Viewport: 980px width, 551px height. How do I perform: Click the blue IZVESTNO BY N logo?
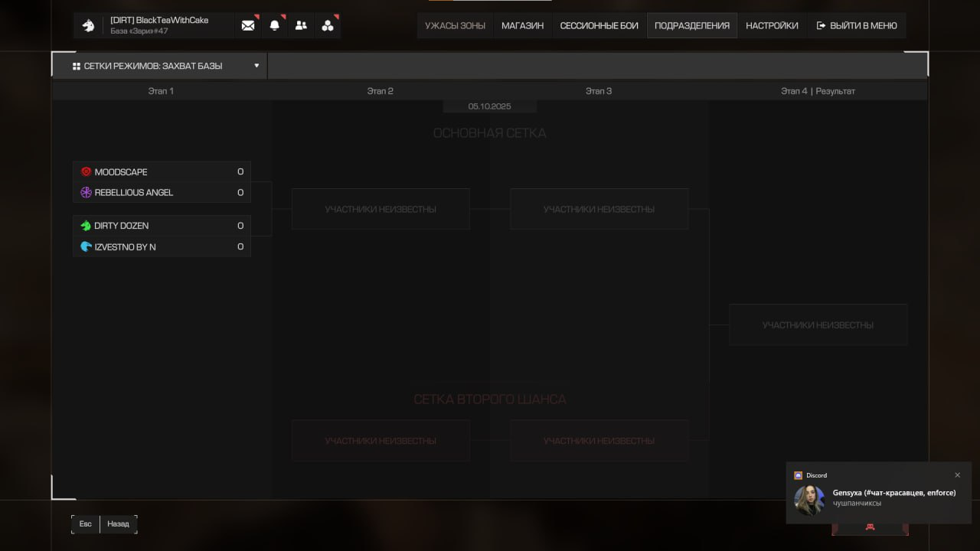[x=86, y=247]
